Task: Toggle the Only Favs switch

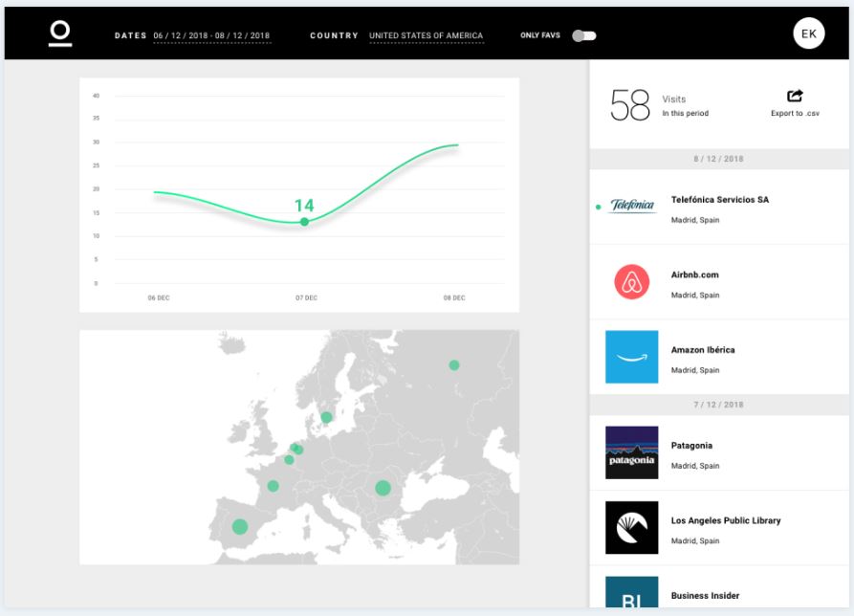Action: click(584, 36)
